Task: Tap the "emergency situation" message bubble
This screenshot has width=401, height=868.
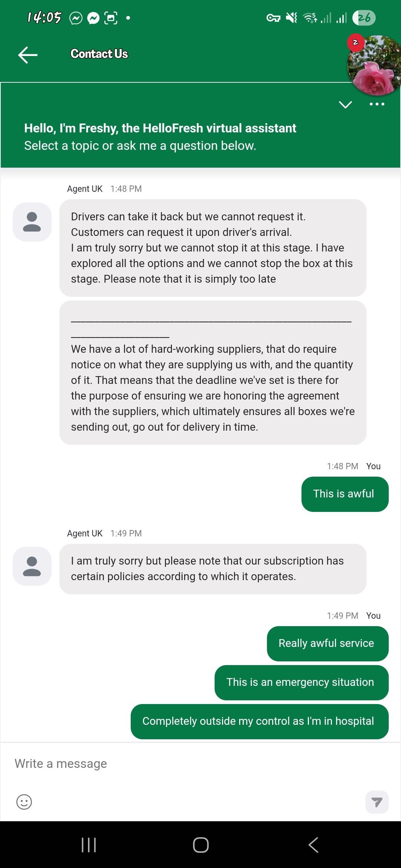Action: pyautogui.click(x=301, y=683)
